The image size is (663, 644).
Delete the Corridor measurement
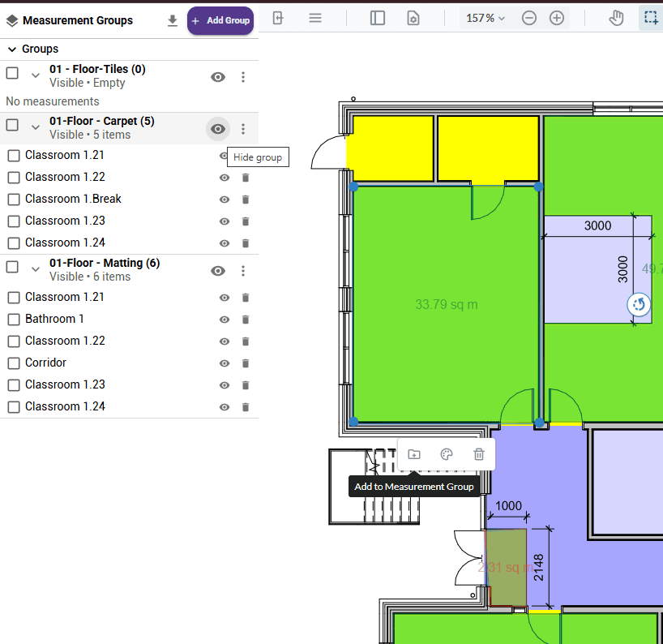coord(246,363)
